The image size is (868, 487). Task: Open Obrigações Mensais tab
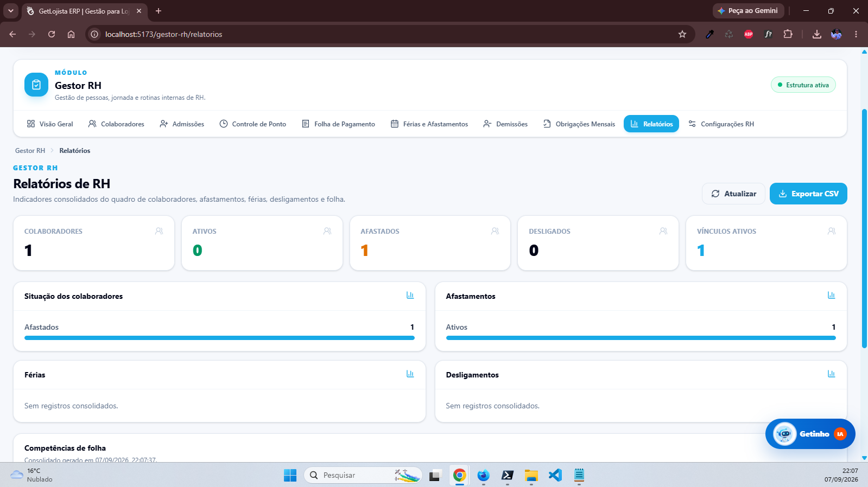pos(579,124)
